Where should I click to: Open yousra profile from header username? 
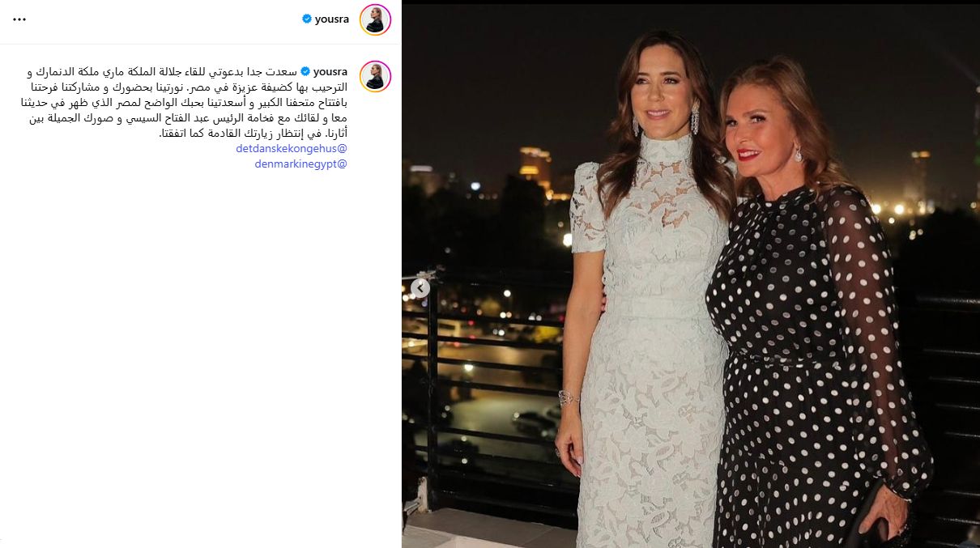(332, 19)
